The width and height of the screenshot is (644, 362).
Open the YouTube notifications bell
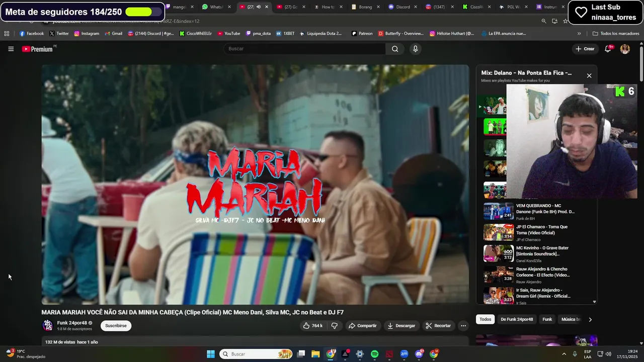pos(608,49)
